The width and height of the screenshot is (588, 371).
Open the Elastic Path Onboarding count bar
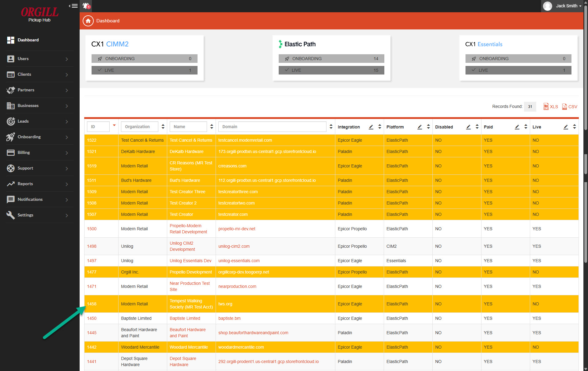point(331,59)
